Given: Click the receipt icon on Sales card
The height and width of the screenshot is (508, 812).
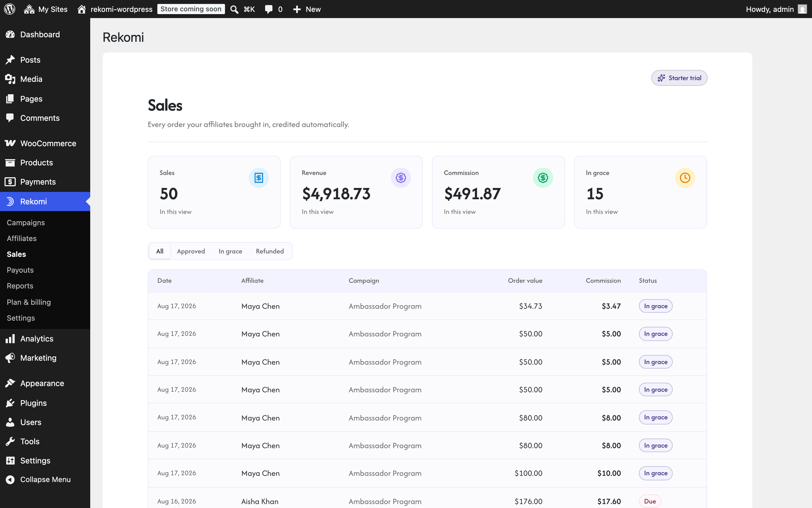Looking at the screenshot, I should pyautogui.click(x=258, y=178).
